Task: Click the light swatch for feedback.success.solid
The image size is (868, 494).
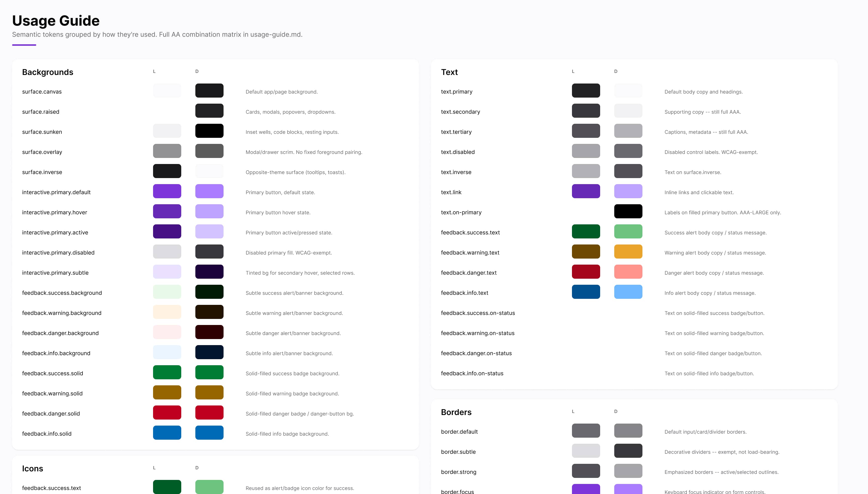Action: [x=167, y=373]
